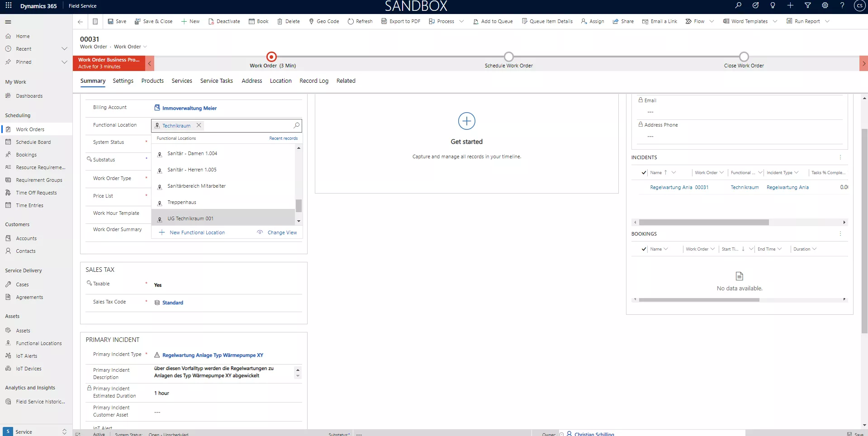Expand the Word Templates dropdown
Screen dimensions: 868x436
[x=775, y=21]
